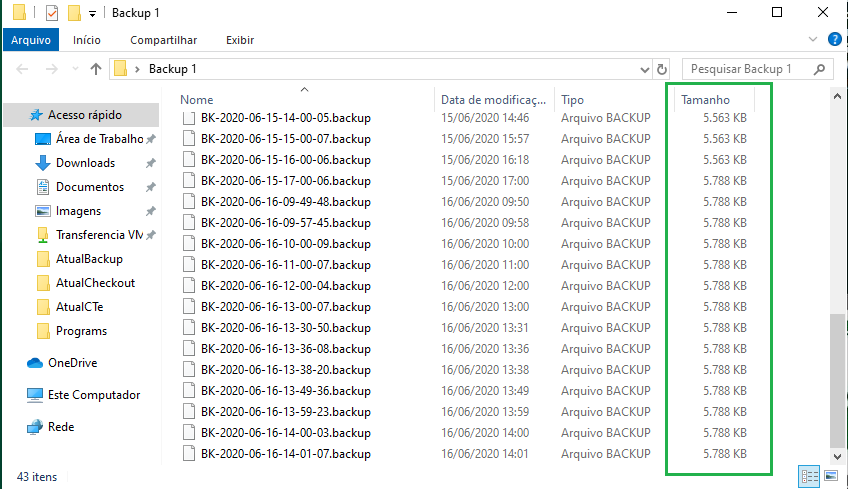Open the address bar history dropdown
This screenshot has width=849, height=489.
(x=644, y=69)
